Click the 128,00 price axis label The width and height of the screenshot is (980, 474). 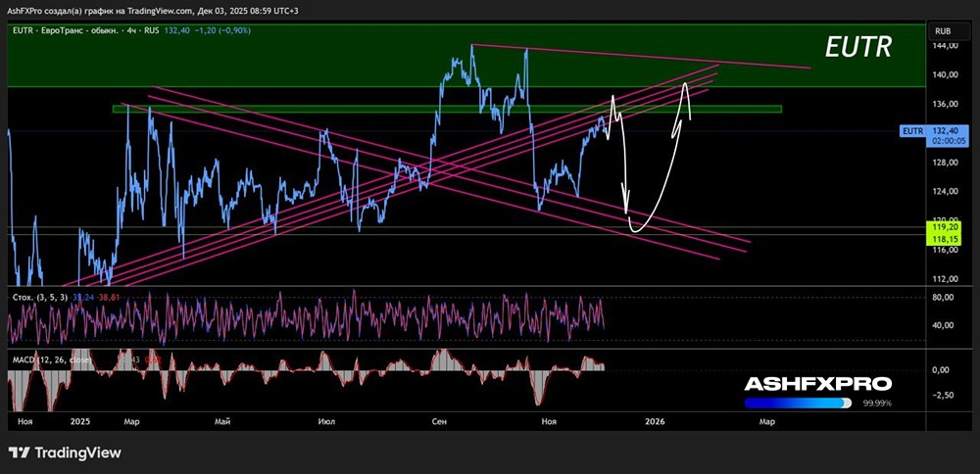point(945,163)
